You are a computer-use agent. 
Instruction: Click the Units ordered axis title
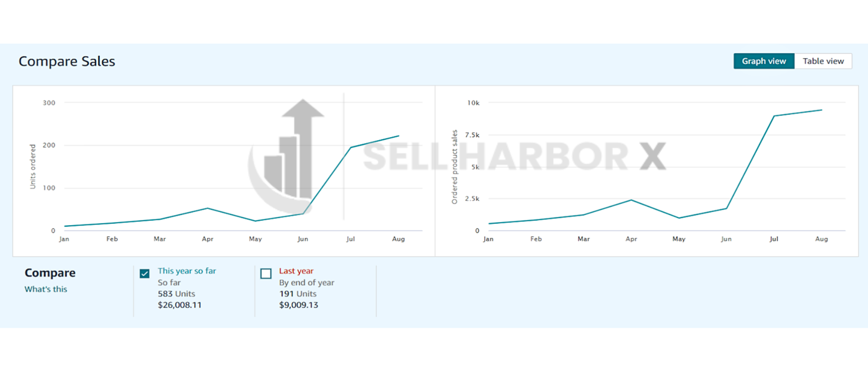33,166
